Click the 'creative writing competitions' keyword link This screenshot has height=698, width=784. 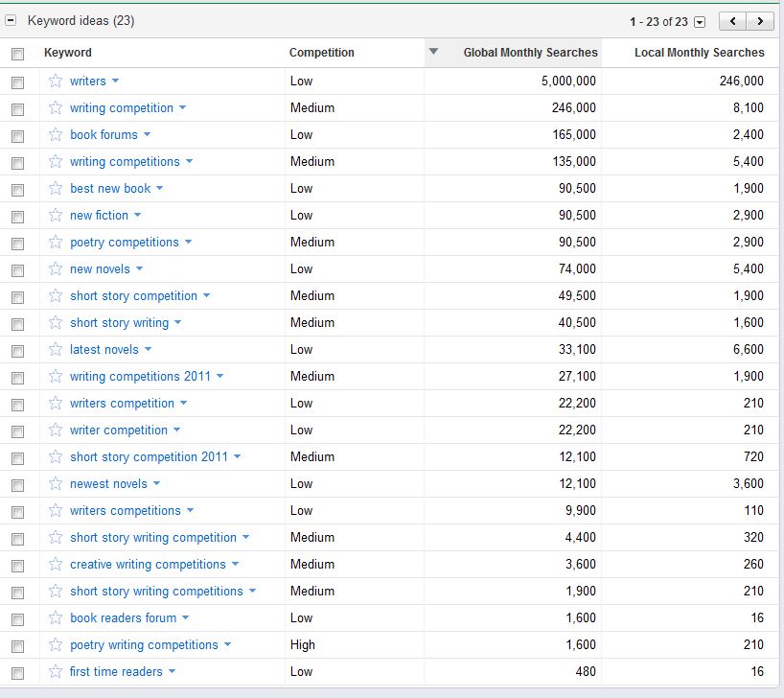pyautogui.click(x=148, y=565)
